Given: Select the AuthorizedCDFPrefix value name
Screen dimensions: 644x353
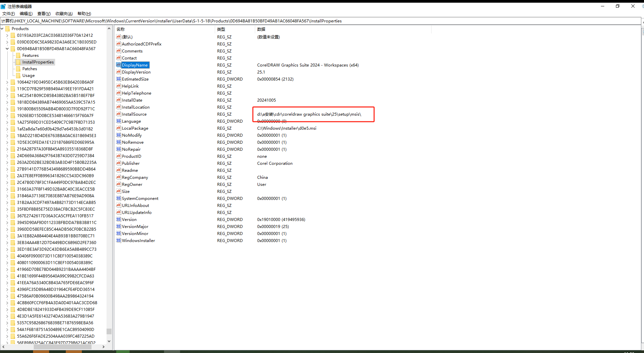Looking at the screenshot, I should point(142,44).
